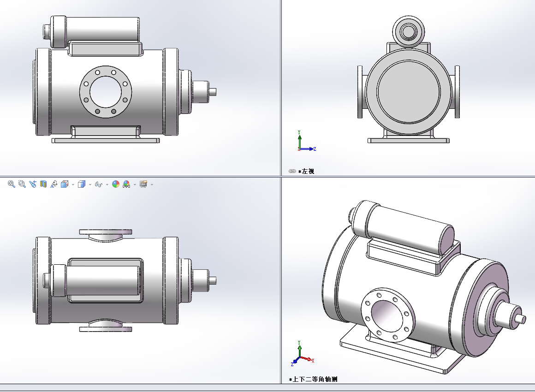Click the linked views chain icon
Image resolution: width=535 pixels, height=392 pixels.
[292, 171]
